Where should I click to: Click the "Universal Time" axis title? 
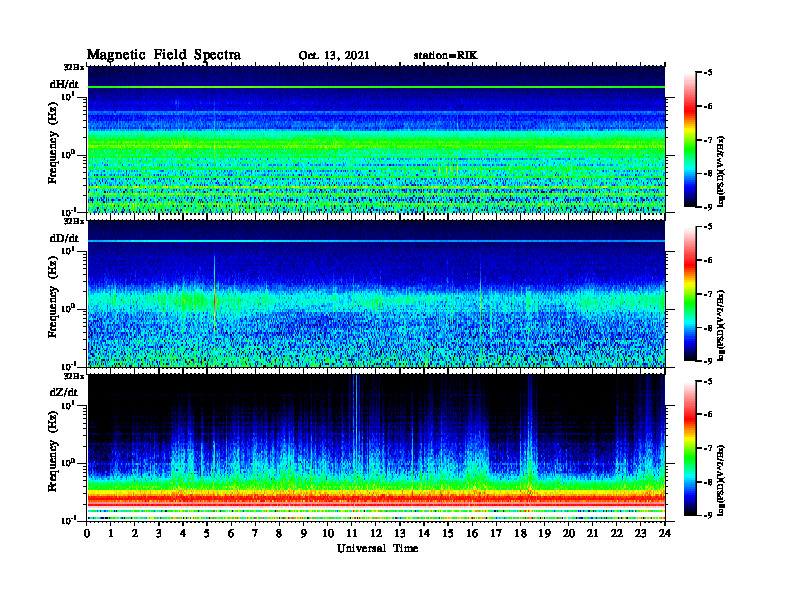point(377,548)
